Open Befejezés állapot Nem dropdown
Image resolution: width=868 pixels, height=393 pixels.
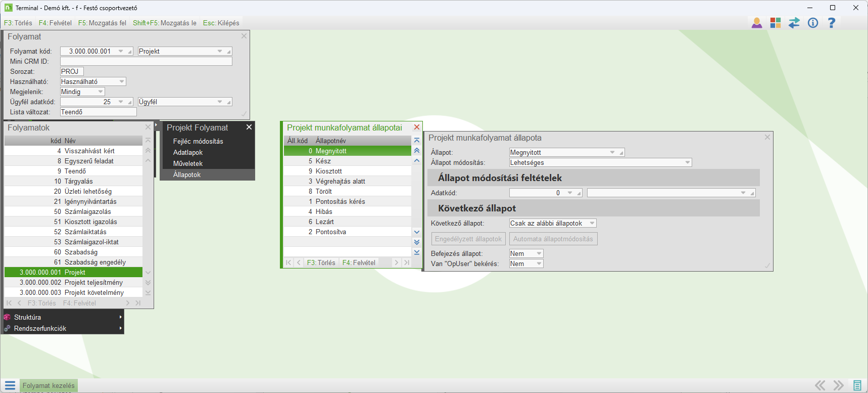pyautogui.click(x=539, y=253)
